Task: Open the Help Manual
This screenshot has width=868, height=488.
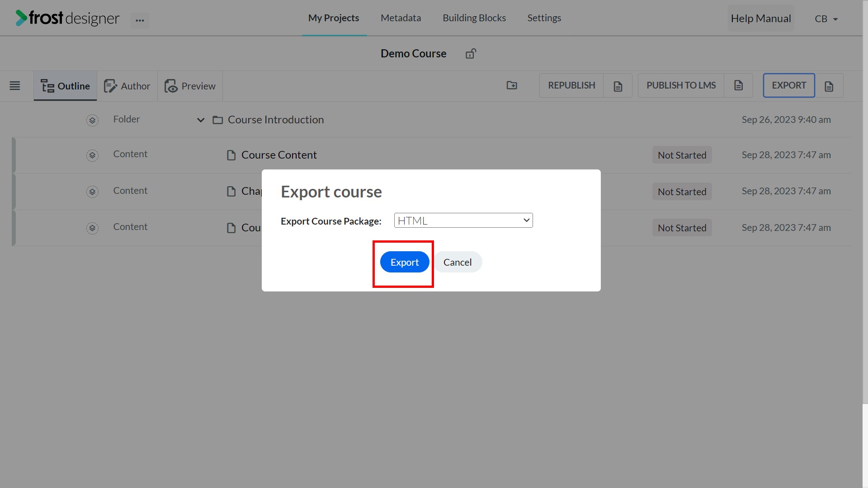Action: [x=761, y=19]
